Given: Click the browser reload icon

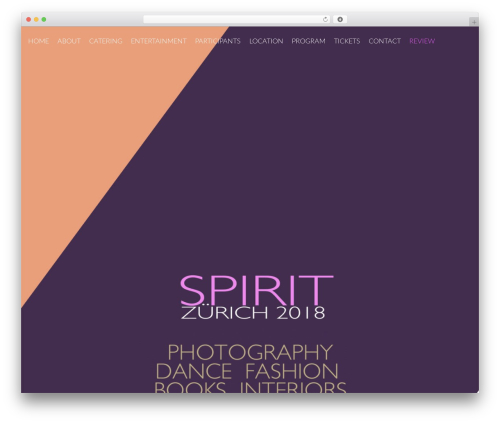Looking at the screenshot, I should [325, 20].
